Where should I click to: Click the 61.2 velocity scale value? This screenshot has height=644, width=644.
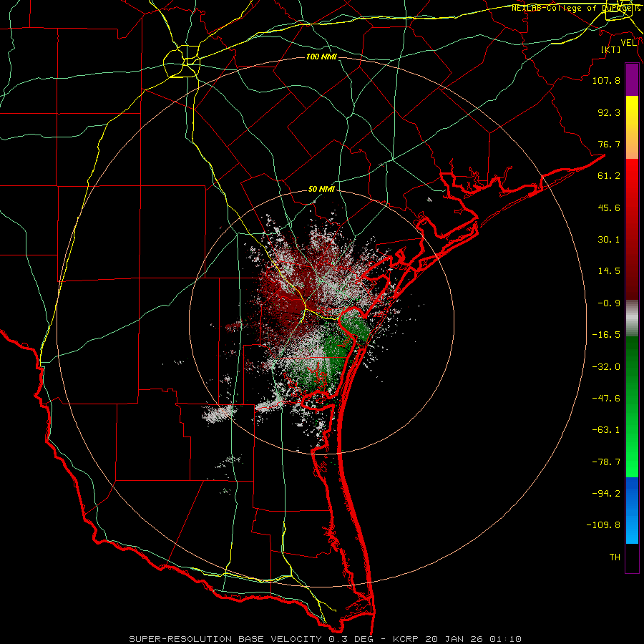(x=609, y=176)
